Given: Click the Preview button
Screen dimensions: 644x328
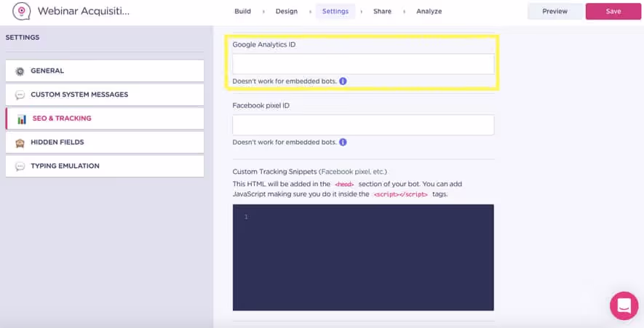Looking at the screenshot, I should pyautogui.click(x=555, y=12).
